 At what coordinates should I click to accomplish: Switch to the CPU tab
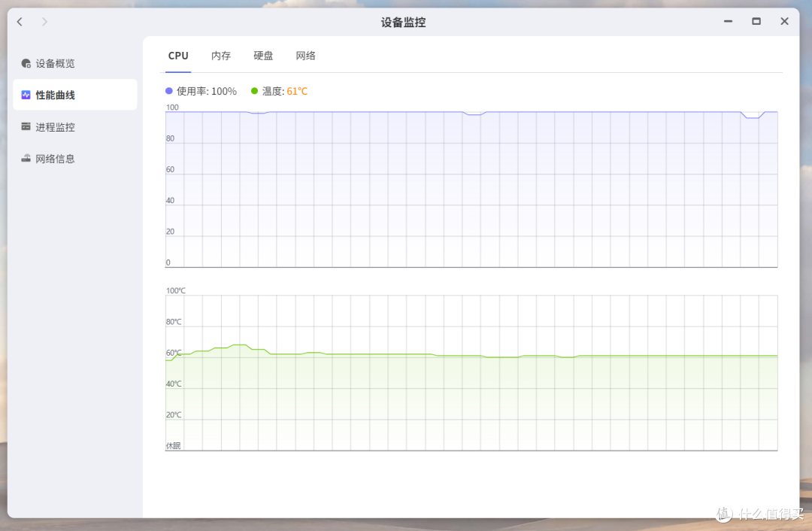(x=178, y=56)
